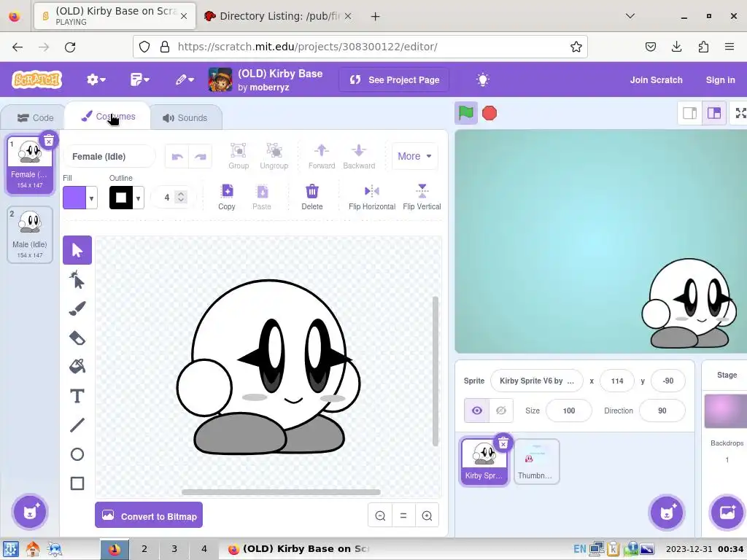Click the Group icon
This screenshot has height=560, width=747.
pyautogui.click(x=239, y=156)
